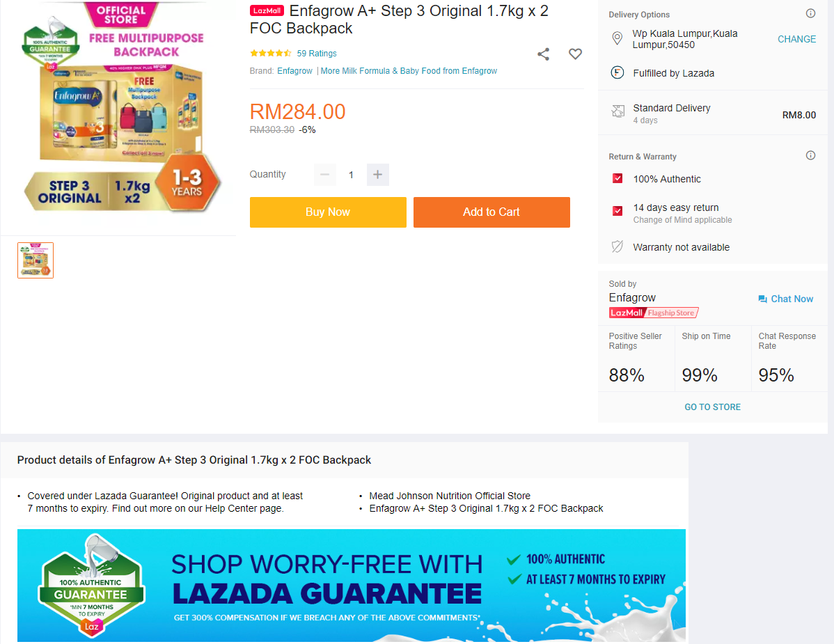Click the warranty not available shield icon

tap(617, 246)
